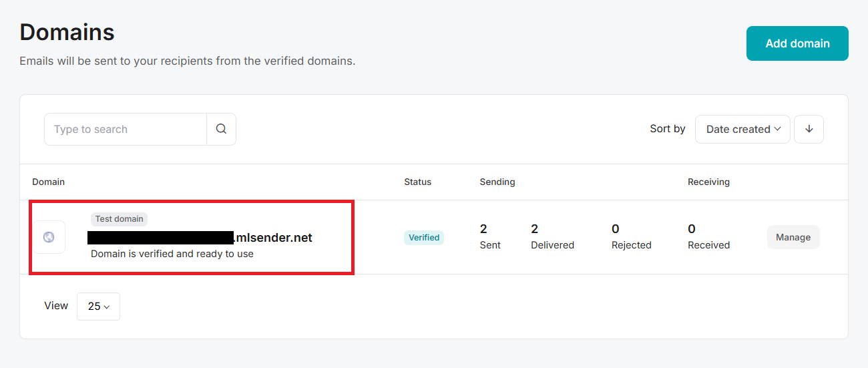Screen dimensions: 868x368
Task: Click the Add domain button
Action: coord(797,43)
